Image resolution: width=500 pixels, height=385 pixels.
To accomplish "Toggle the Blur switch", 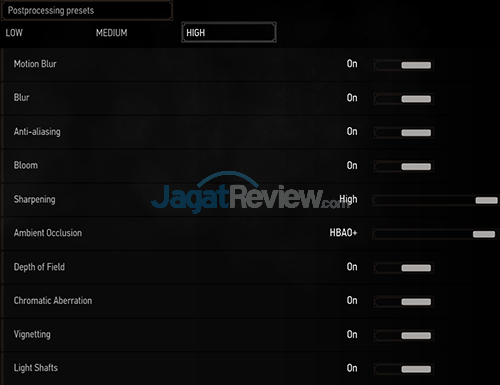I will point(404,99).
